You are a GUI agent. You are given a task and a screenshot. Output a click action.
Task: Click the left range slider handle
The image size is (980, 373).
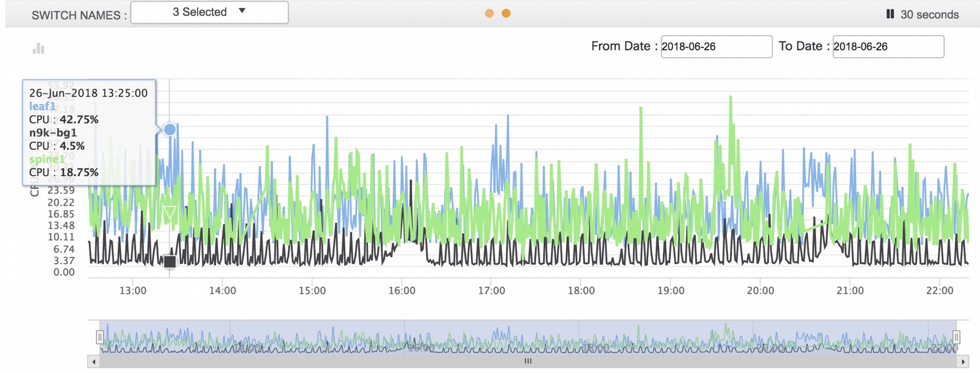99,337
